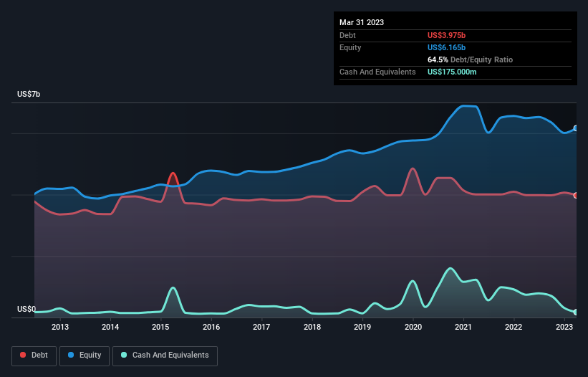The width and height of the screenshot is (588, 377).
Task: Click the blue Equity legend dot
Action: [71, 355]
